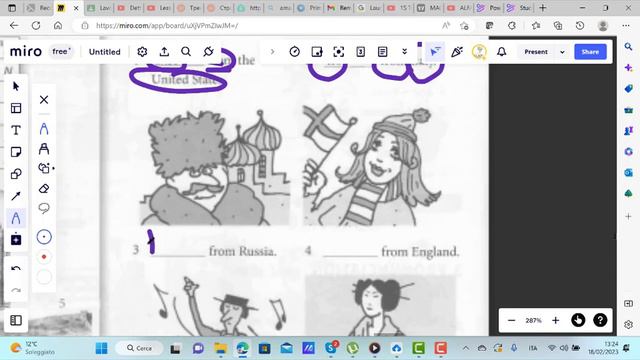640x360 pixels.
Task: Undo the last action
Action: click(x=16, y=268)
